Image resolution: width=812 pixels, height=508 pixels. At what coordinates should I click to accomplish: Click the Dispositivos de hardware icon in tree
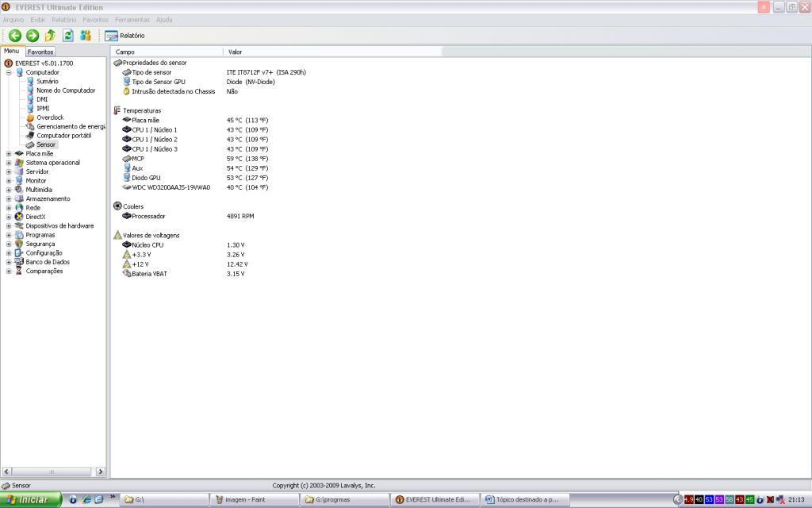point(19,226)
